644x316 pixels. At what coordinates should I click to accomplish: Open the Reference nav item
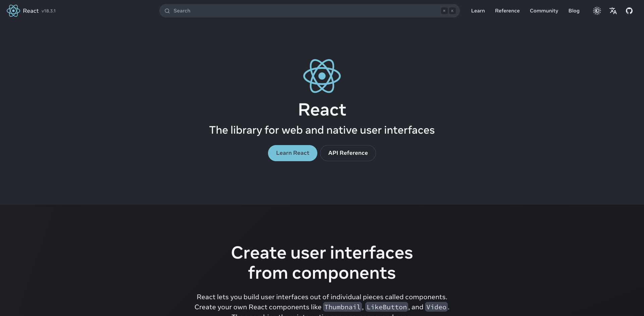coord(507,11)
